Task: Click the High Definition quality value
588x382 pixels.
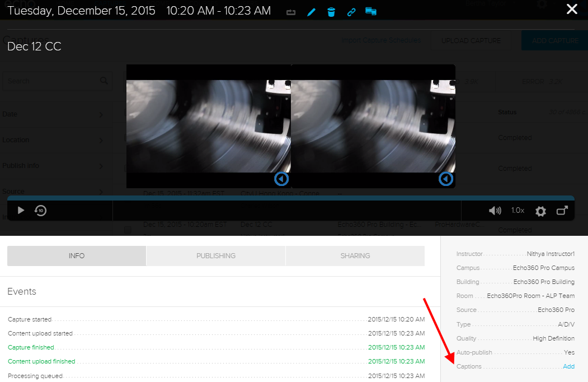Action: click(553, 338)
